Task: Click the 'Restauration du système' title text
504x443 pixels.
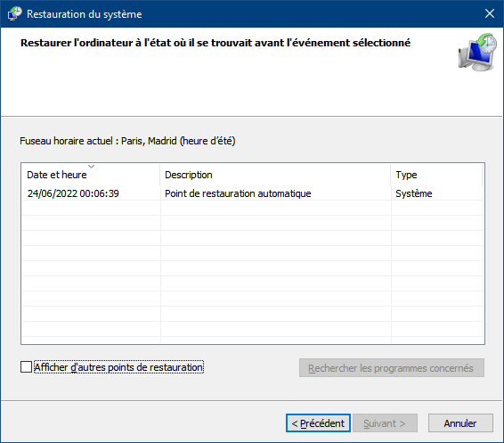Action: [x=85, y=14]
